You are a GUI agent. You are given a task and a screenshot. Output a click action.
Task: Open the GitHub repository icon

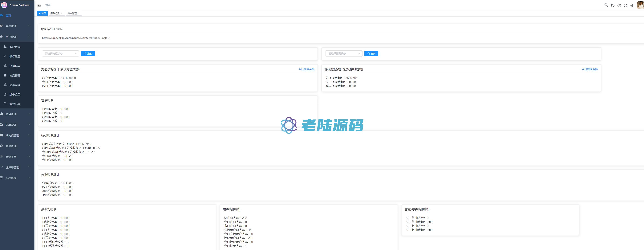point(613,5)
